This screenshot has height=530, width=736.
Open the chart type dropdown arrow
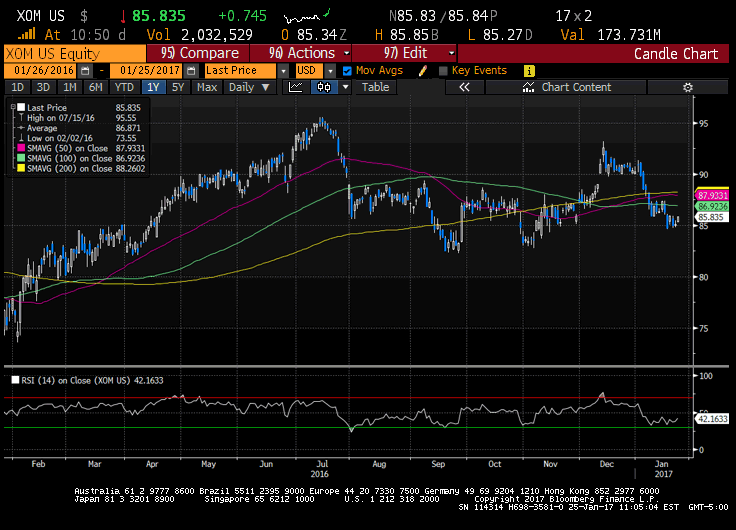(345, 87)
